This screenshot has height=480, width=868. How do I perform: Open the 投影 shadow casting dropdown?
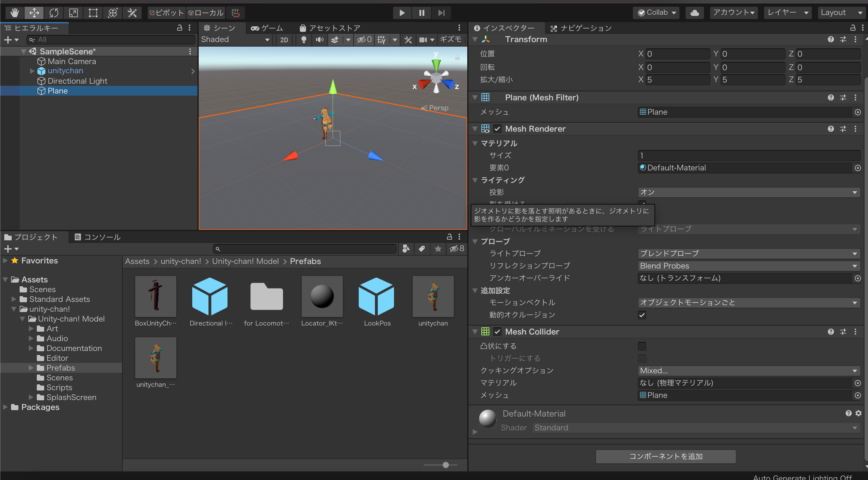coord(749,192)
